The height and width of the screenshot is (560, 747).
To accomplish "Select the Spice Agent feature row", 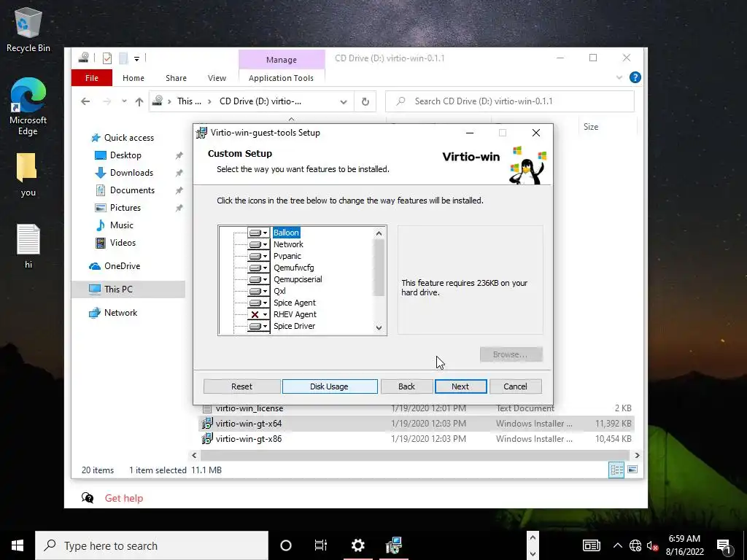I will 295,303.
